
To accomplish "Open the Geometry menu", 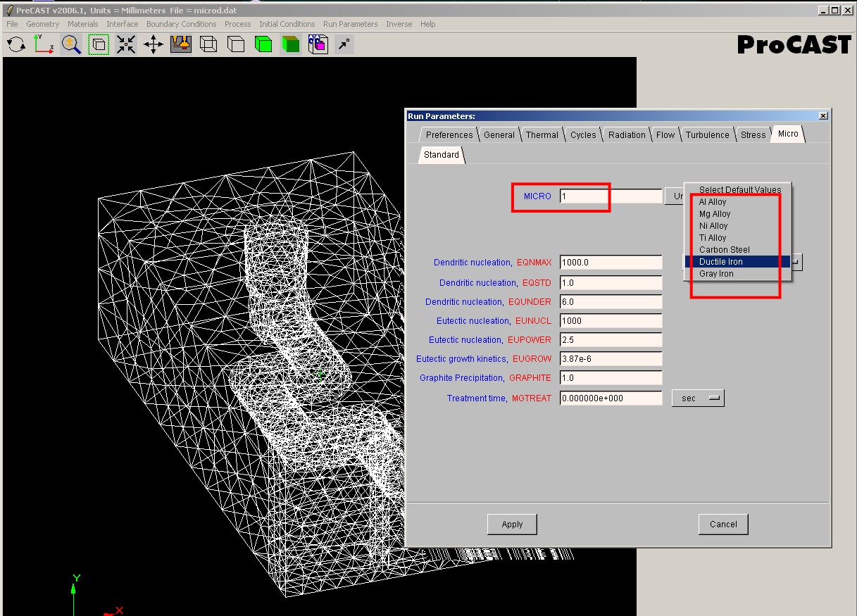I will [x=43, y=24].
